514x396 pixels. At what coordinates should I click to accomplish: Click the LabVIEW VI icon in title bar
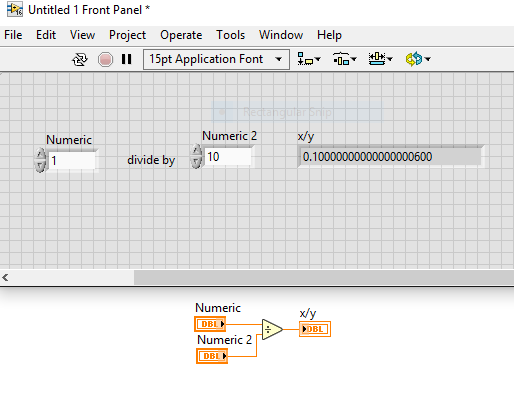click(15, 10)
